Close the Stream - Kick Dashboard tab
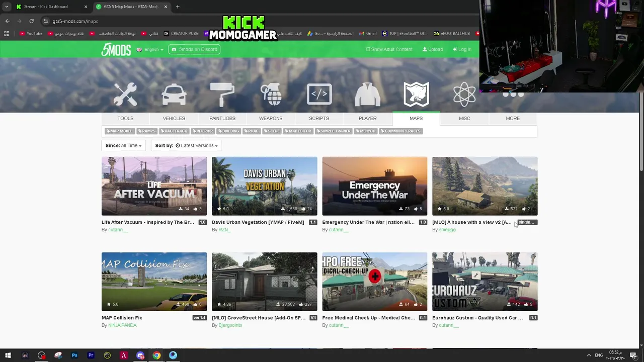 86,7
